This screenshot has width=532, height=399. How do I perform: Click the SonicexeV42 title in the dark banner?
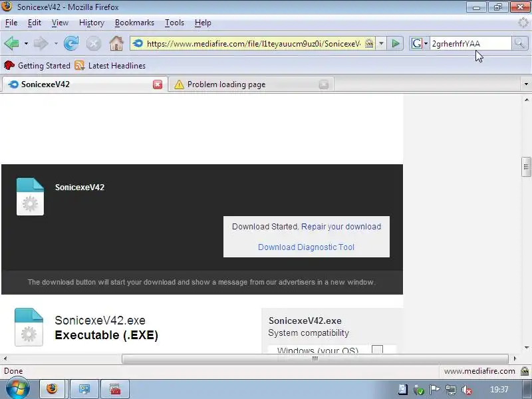pos(80,188)
